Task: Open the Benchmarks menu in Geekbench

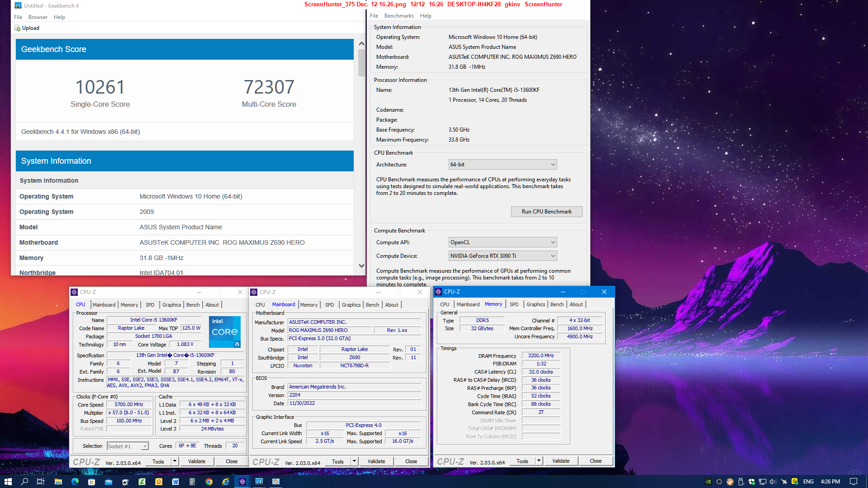Action: [399, 16]
